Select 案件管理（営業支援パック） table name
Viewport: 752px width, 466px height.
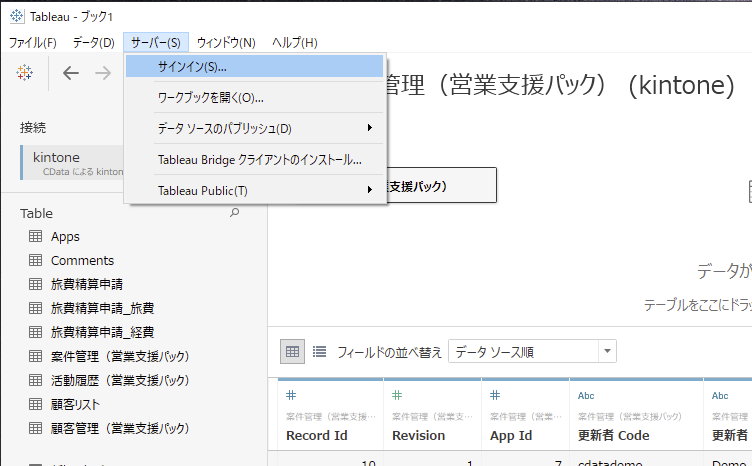click(x=120, y=356)
